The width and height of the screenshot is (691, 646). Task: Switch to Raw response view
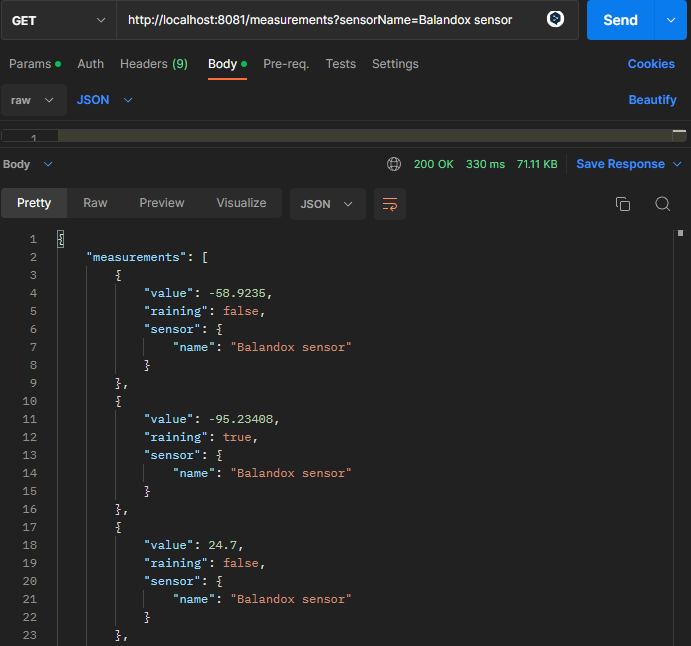95,203
